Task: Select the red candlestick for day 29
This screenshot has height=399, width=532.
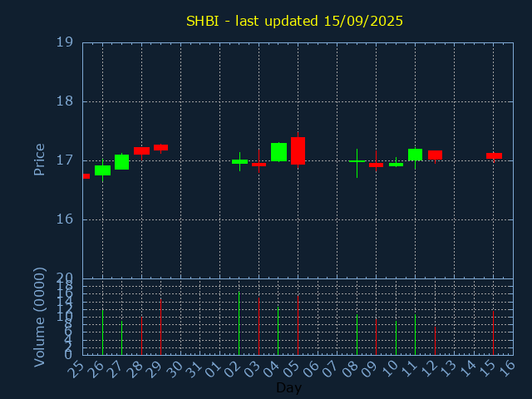Action: tap(160, 148)
